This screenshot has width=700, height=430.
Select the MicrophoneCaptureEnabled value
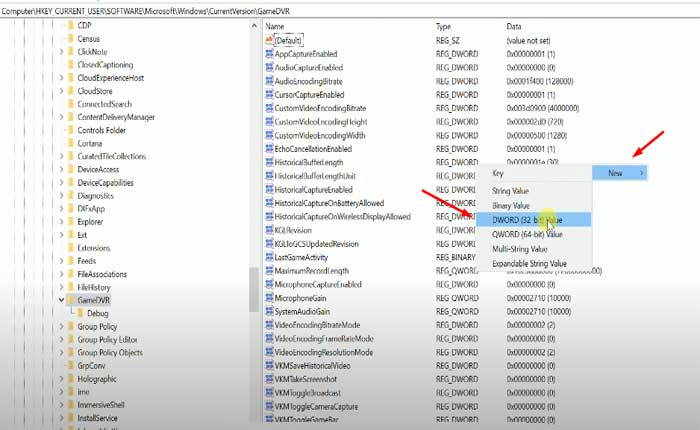pos(318,284)
